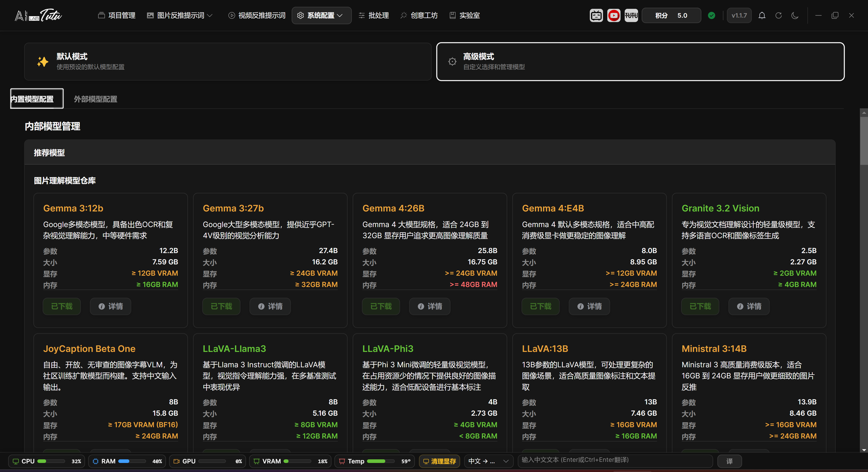Select 默认模式 default mode card

228,62
